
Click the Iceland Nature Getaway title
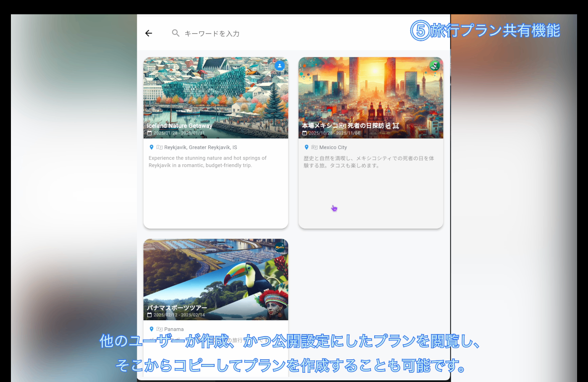(x=180, y=126)
